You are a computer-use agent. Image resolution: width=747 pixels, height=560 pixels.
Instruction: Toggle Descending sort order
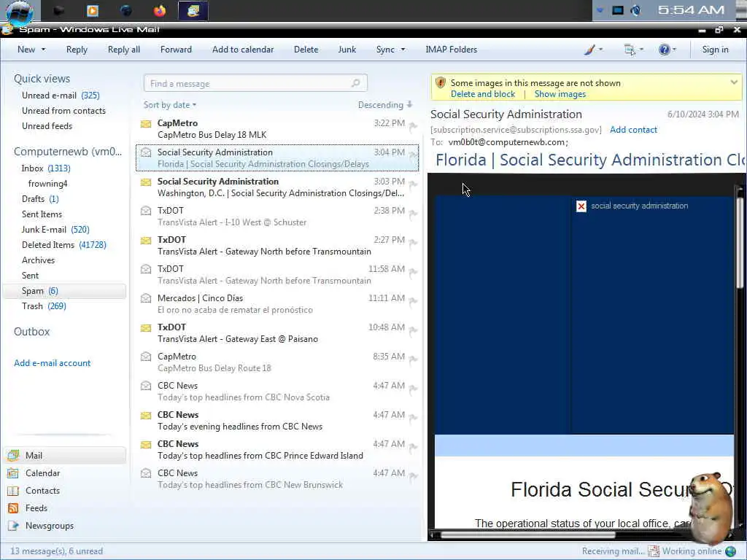pyautogui.click(x=385, y=105)
